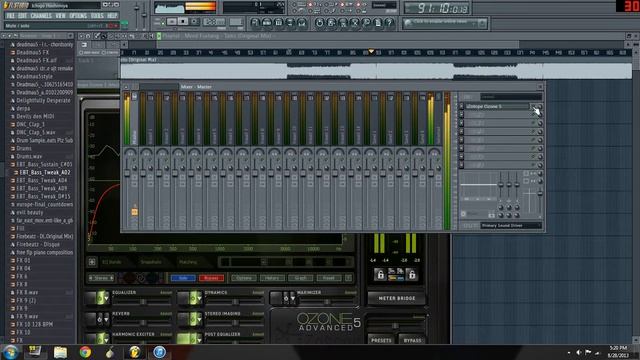Click the Dynamics amount slider
The height and width of the screenshot is (360, 640).
(235, 302)
